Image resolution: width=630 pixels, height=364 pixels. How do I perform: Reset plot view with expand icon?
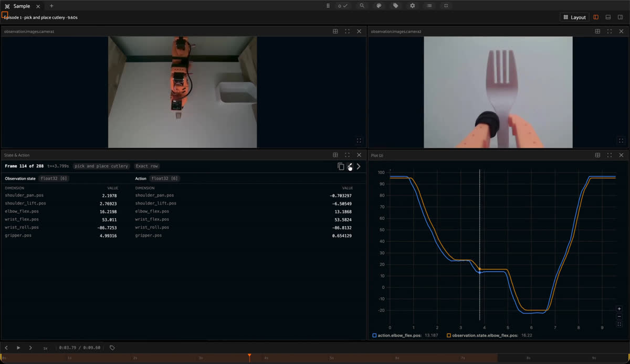pyautogui.click(x=619, y=325)
